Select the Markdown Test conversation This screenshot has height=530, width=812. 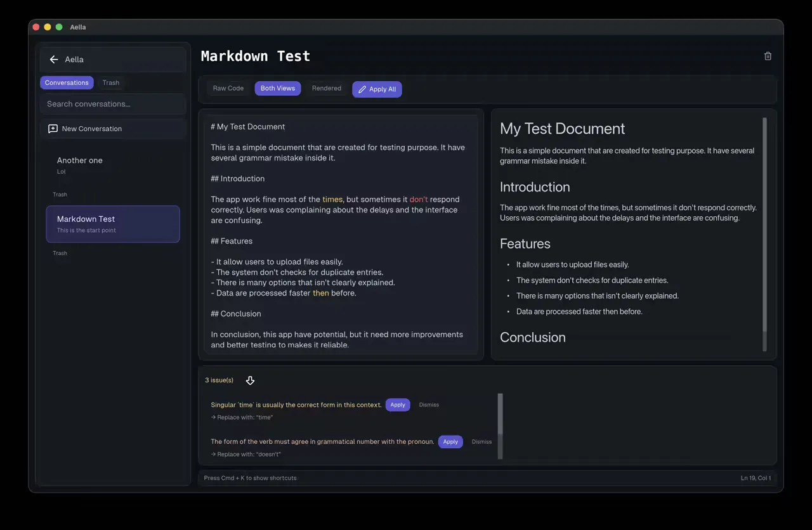[113, 224]
